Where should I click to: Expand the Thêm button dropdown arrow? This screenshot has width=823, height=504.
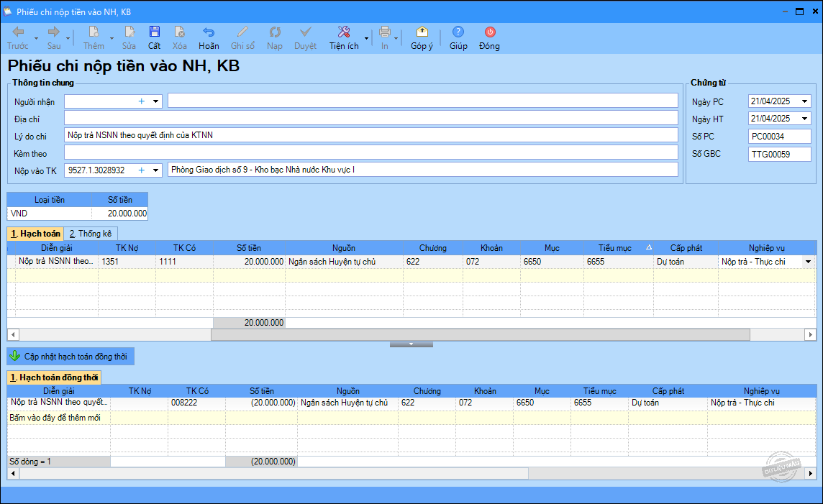112,39
